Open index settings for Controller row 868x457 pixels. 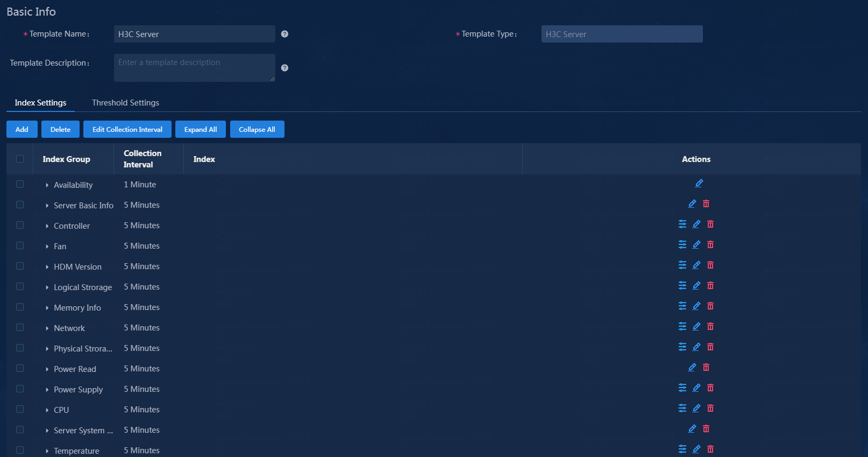[682, 224]
